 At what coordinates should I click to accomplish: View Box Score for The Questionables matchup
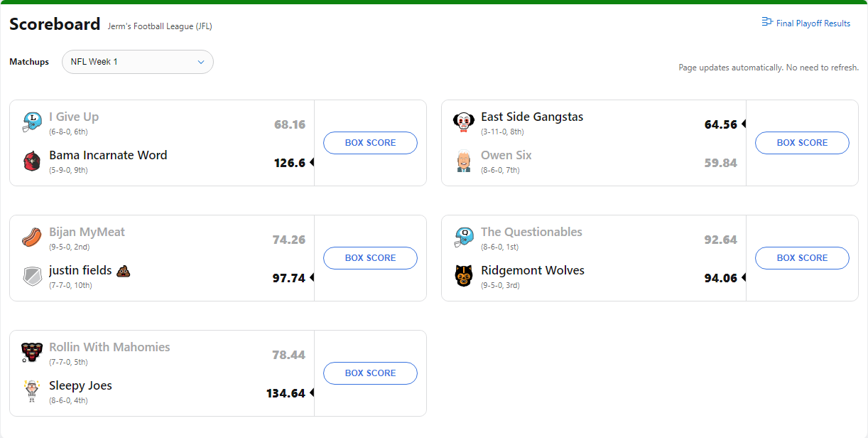click(x=802, y=258)
